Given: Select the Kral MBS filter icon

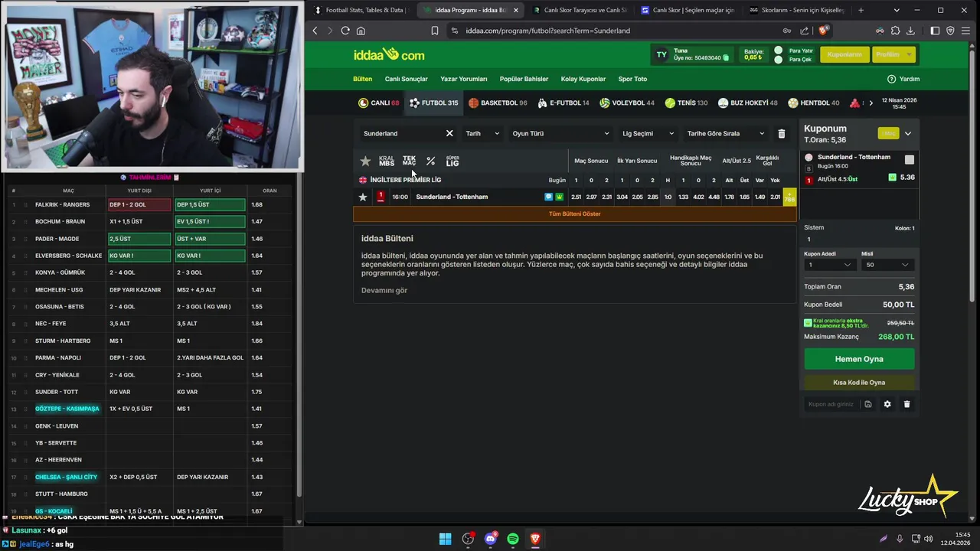Looking at the screenshot, I should [x=387, y=161].
